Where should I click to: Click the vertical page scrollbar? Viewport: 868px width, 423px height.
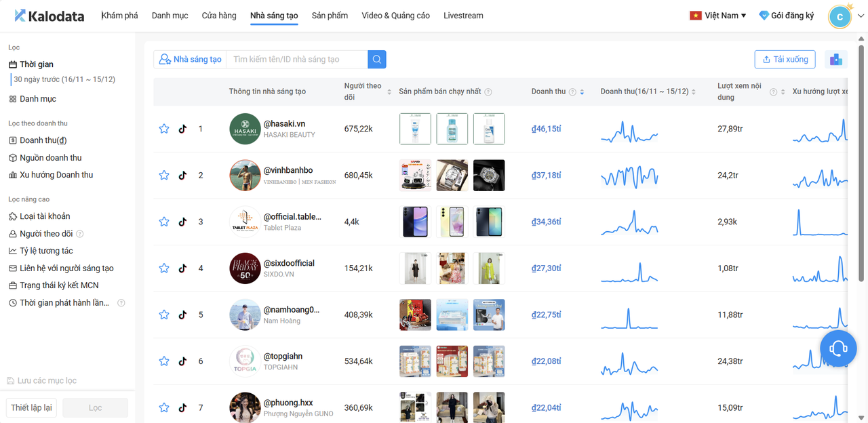coord(862,163)
